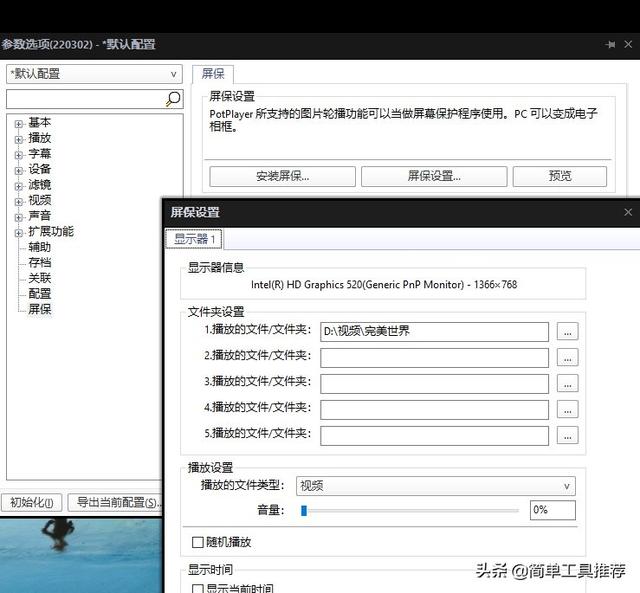This screenshot has height=593, width=640.
Task: Browse for folder 4 with its ellipsis button
Action: pyautogui.click(x=567, y=409)
